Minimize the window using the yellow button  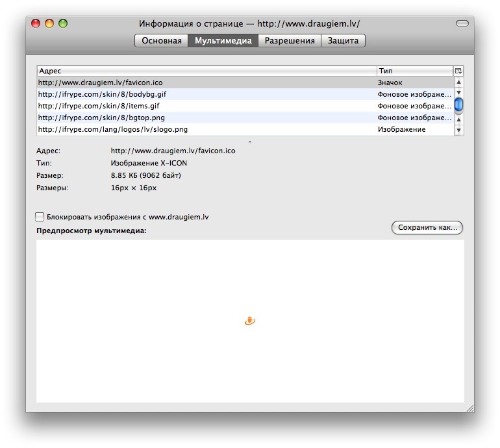(x=49, y=23)
